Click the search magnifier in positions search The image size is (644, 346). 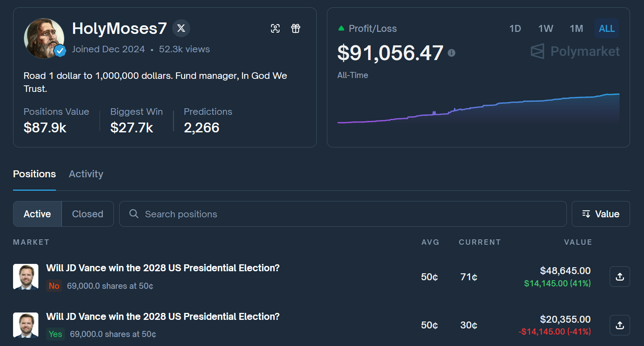pos(133,214)
